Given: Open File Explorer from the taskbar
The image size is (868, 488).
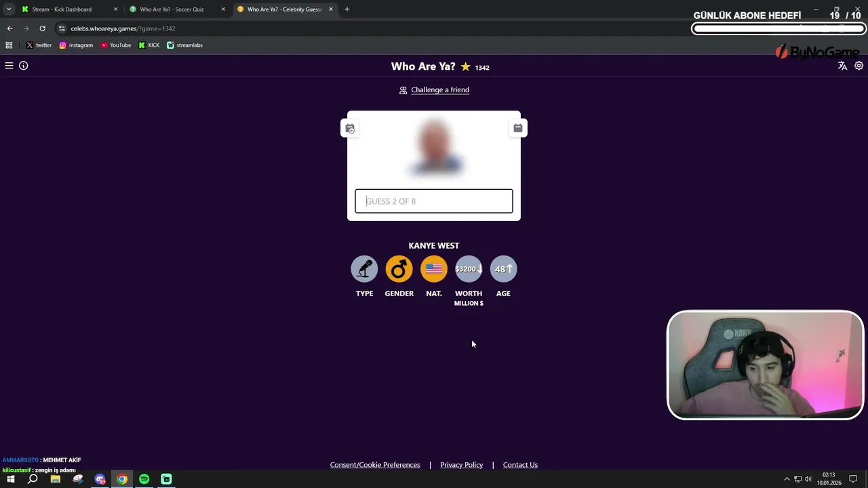Looking at the screenshot, I should pos(56,479).
